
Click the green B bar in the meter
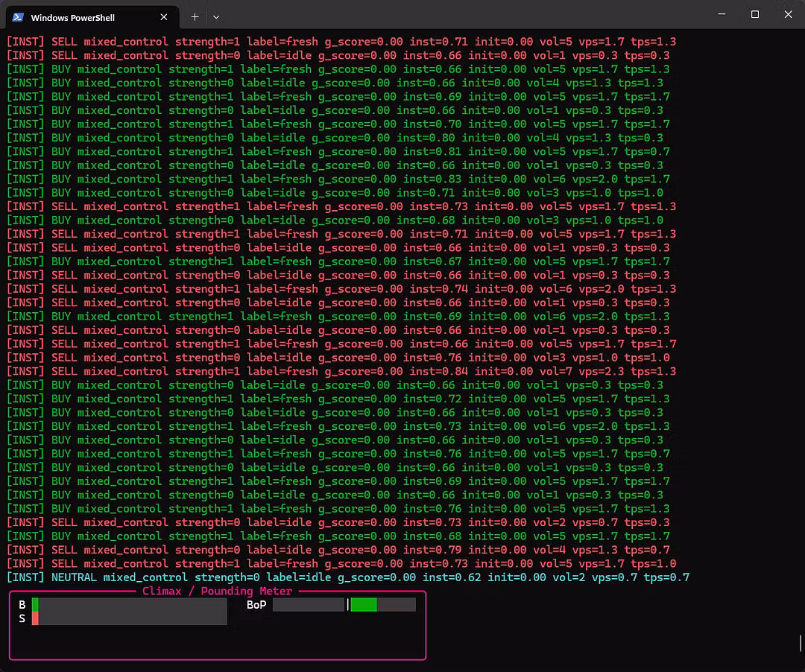[35, 604]
